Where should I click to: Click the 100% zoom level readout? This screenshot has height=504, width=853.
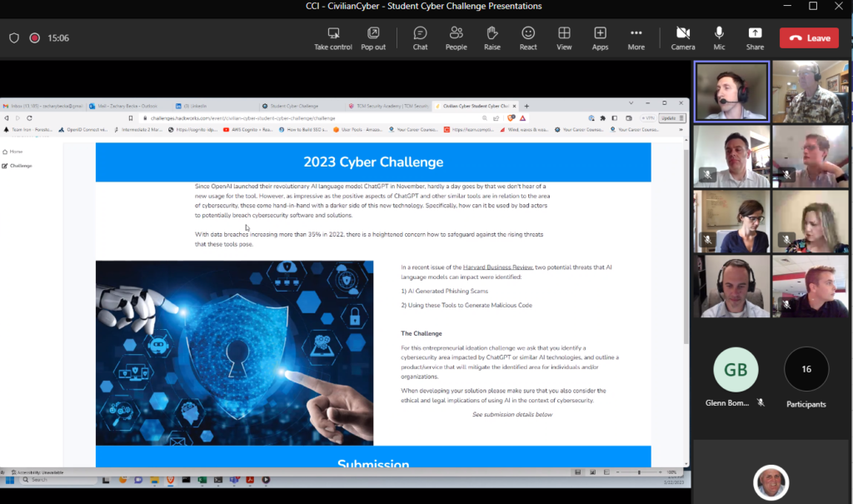click(x=672, y=472)
